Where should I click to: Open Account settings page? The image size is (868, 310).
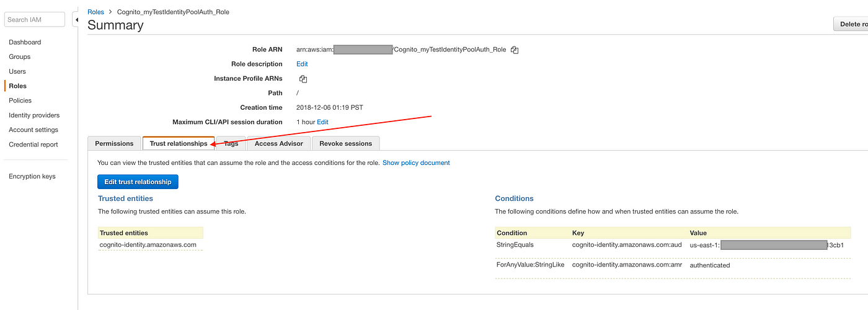point(33,130)
